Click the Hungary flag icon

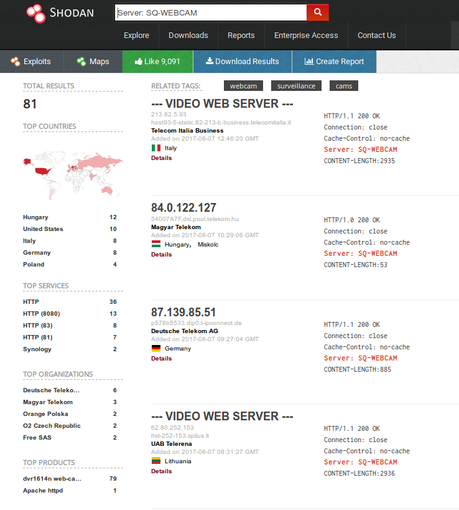(156, 244)
